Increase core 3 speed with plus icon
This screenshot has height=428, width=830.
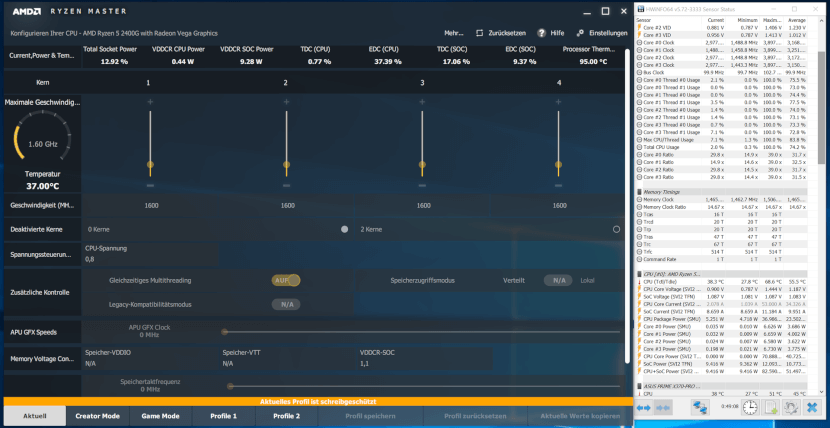click(422, 102)
